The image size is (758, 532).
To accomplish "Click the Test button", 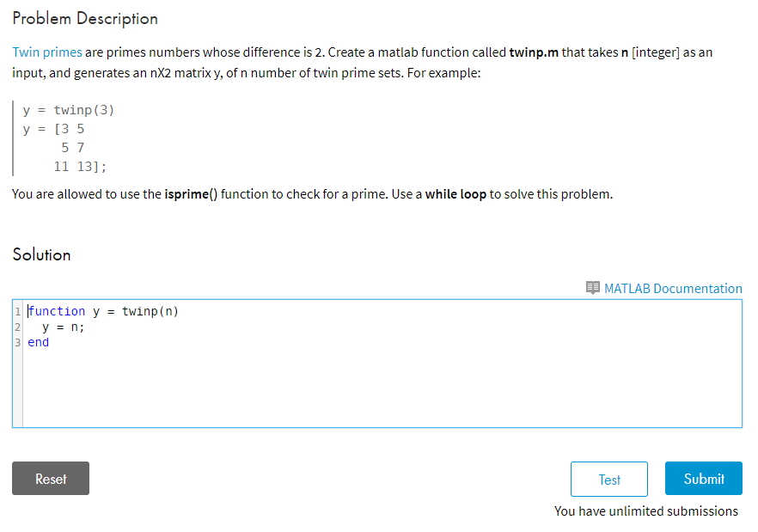I will pos(608,479).
